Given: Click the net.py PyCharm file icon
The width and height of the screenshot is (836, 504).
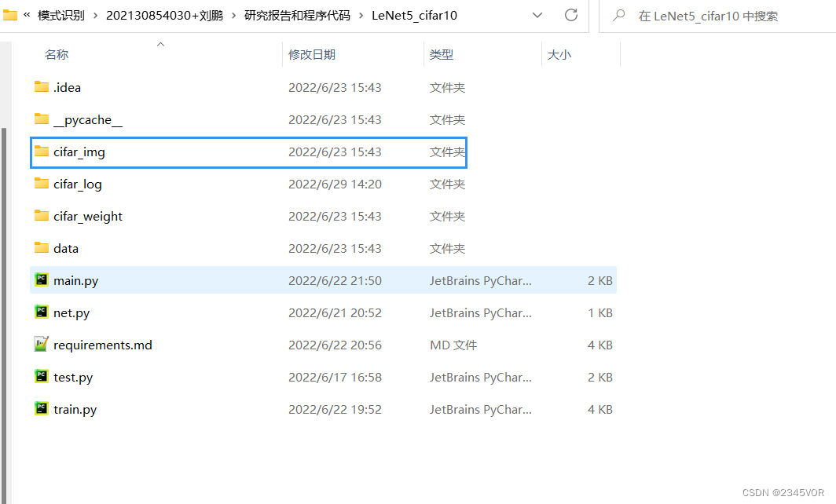Looking at the screenshot, I should (x=41, y=312).
